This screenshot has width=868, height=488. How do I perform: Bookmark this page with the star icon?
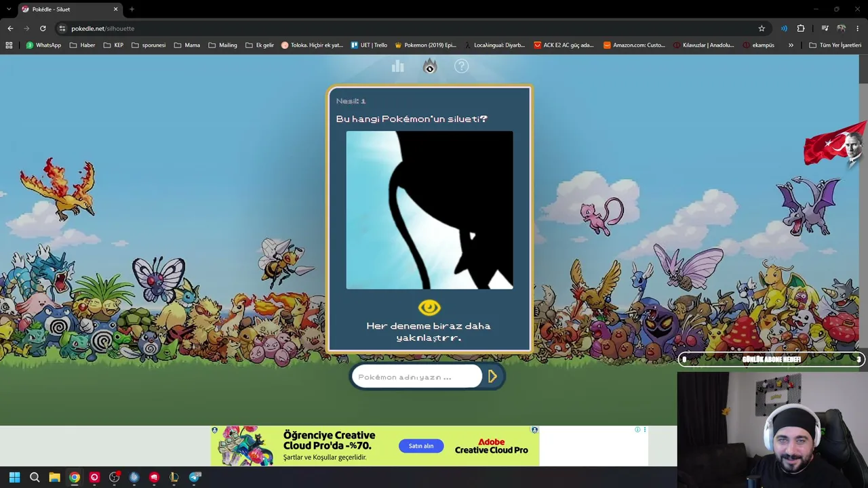762,28
